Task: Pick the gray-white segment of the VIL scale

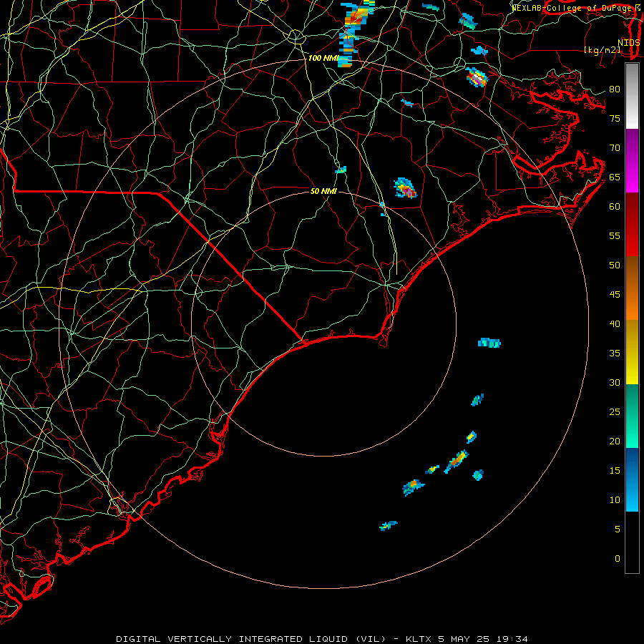Action: [632, 96]
